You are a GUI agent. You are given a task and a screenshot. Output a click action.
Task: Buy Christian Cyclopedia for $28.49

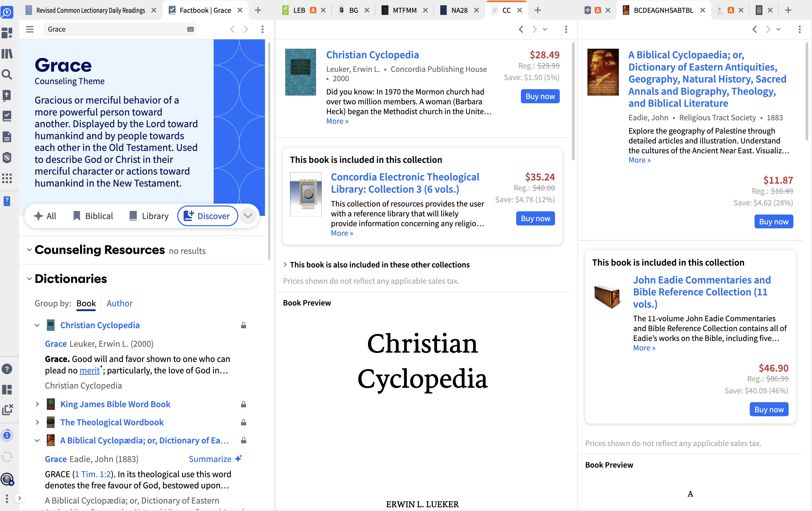coord(540,96)
